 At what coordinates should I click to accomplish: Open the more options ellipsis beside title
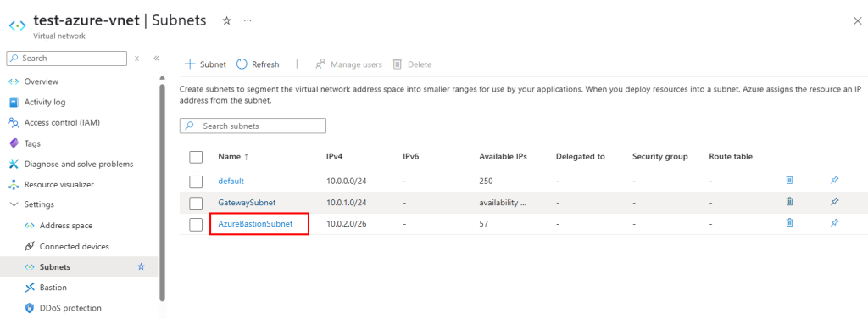[x=248, y=20]
